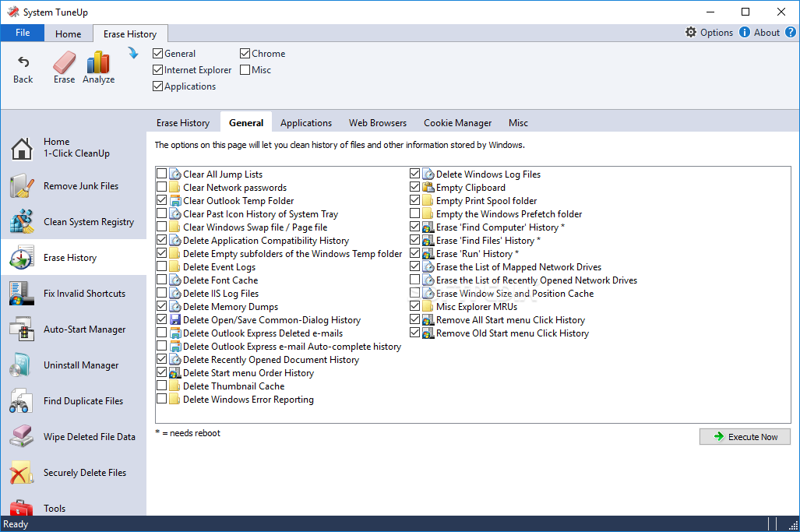
Task: Click the Analyze bar chart icon
Action: tap(98, 62)
